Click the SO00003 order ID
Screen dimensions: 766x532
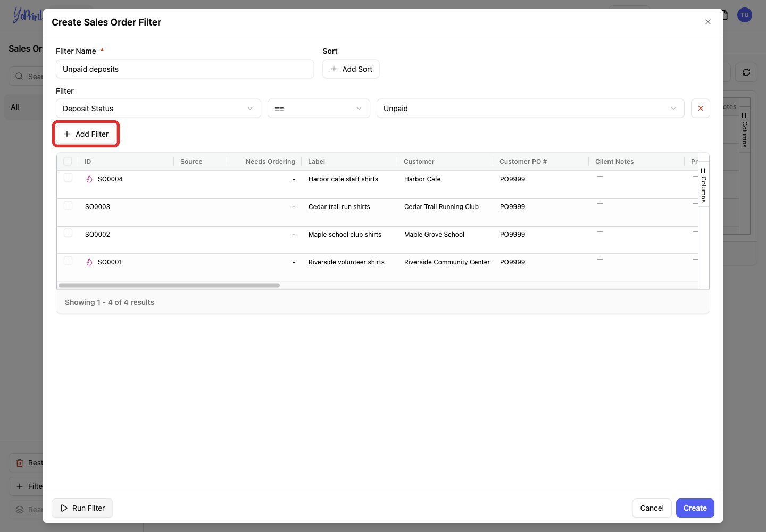coord(97,207)
